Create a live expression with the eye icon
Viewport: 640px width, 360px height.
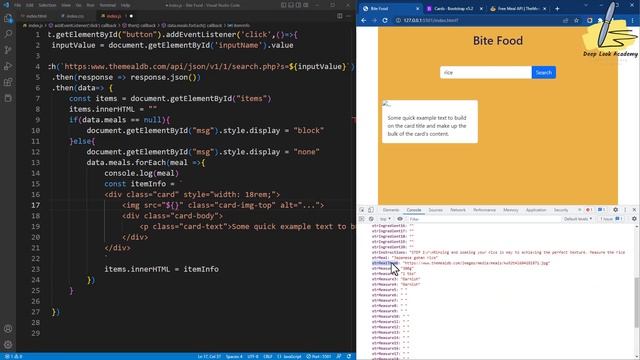point(400,219)
